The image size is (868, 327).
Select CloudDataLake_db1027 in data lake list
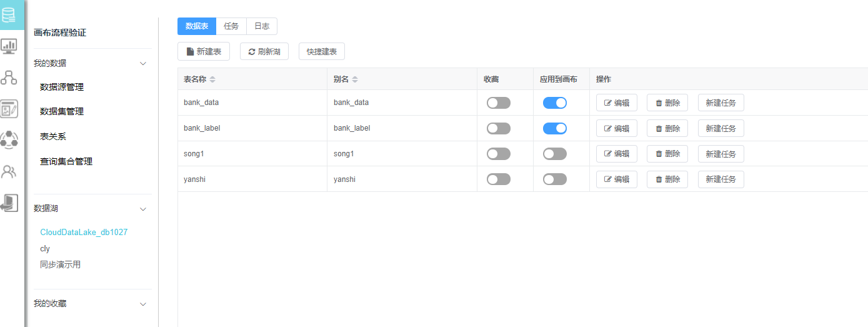(x=84, y=232)
